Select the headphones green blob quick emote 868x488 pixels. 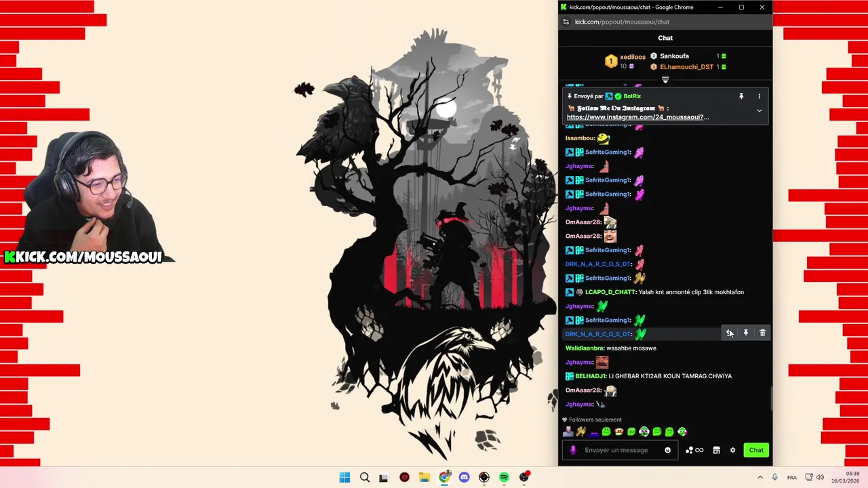coord(644,432)
